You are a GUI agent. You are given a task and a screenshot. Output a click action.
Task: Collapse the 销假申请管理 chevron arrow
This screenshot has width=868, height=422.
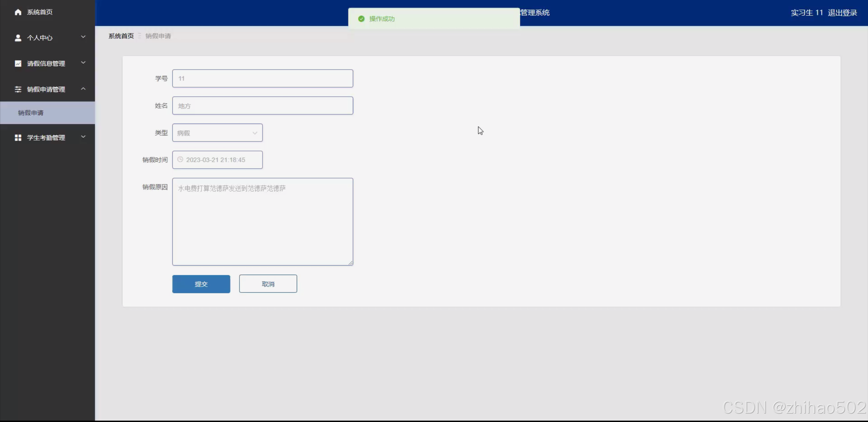(x=83, y=89)
